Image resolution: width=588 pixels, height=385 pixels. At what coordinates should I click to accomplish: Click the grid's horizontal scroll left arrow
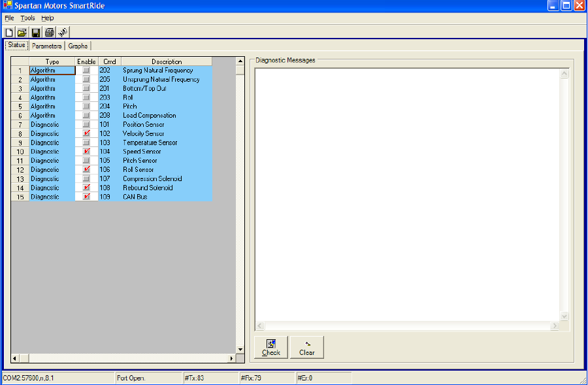tap(15, 358)
